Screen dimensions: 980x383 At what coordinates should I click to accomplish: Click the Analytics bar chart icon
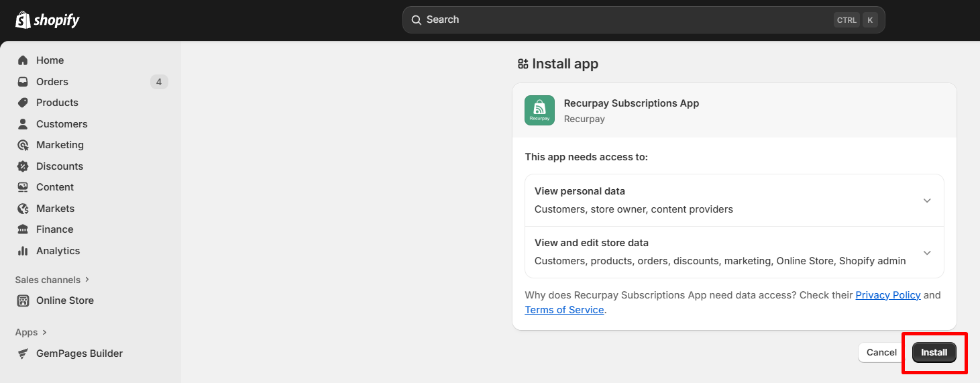point(23,251)
